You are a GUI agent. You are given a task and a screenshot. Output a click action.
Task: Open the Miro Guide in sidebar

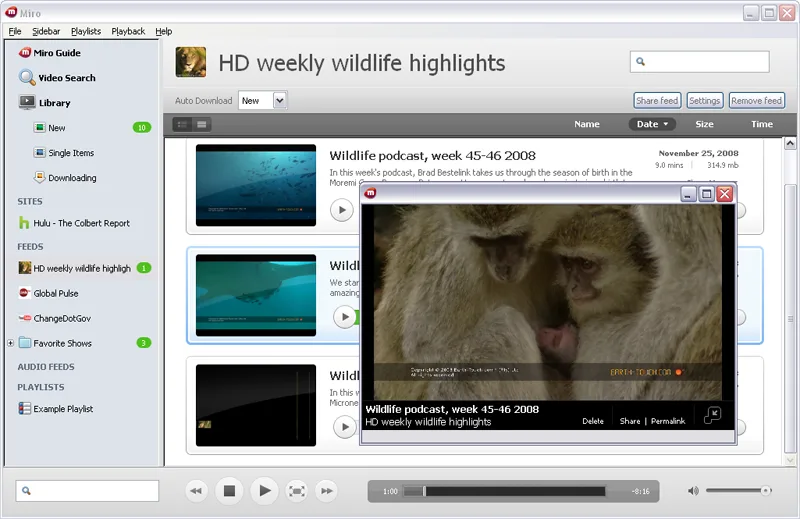click(x=49, y=53)
